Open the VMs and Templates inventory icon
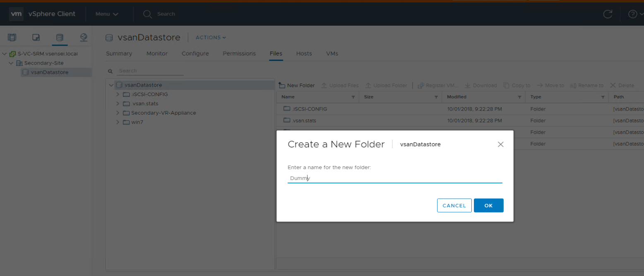Screen dimensions: 644x276 [x=36, y=38]
